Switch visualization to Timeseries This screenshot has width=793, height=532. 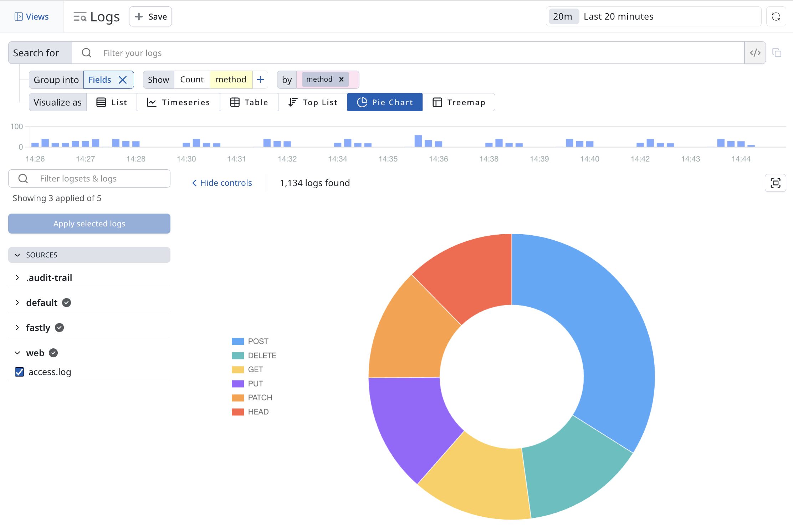[178, 102]
